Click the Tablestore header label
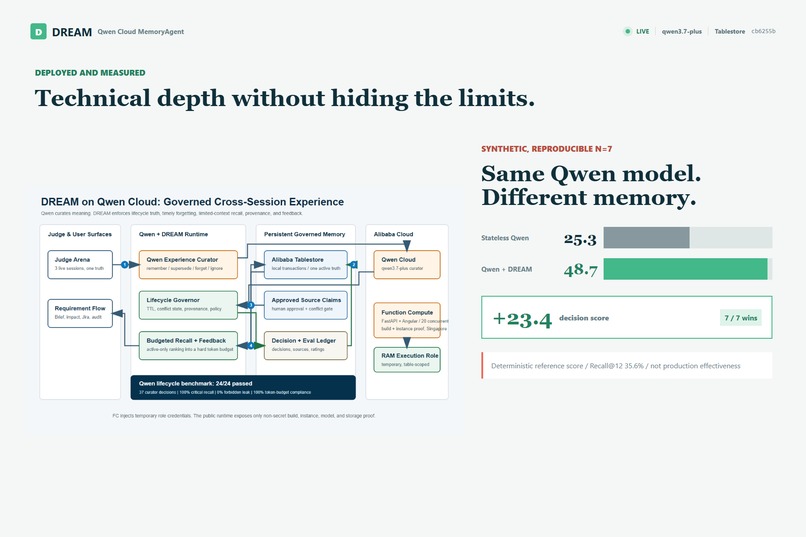The width and height of the screenshot is (806, 537). 729,31
